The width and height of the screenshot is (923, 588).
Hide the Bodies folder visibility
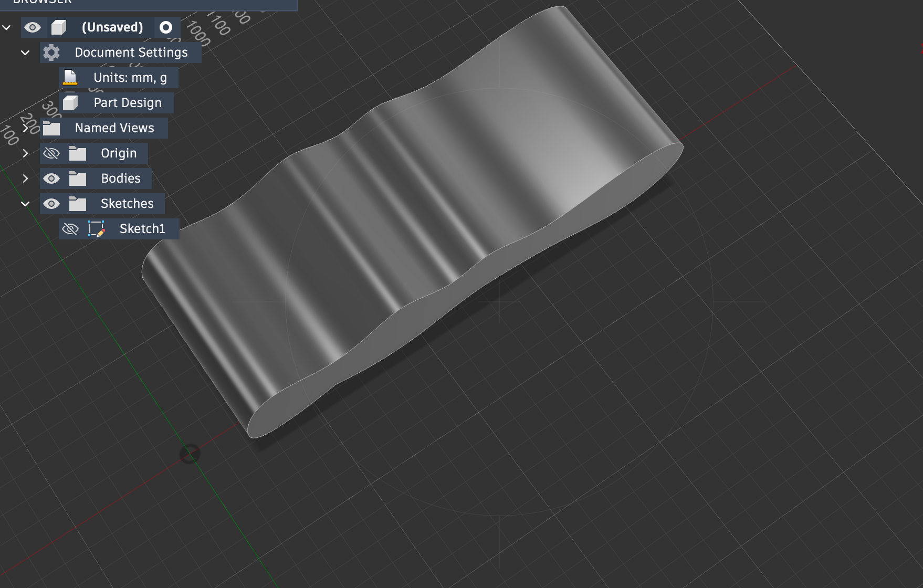[51, 178]
